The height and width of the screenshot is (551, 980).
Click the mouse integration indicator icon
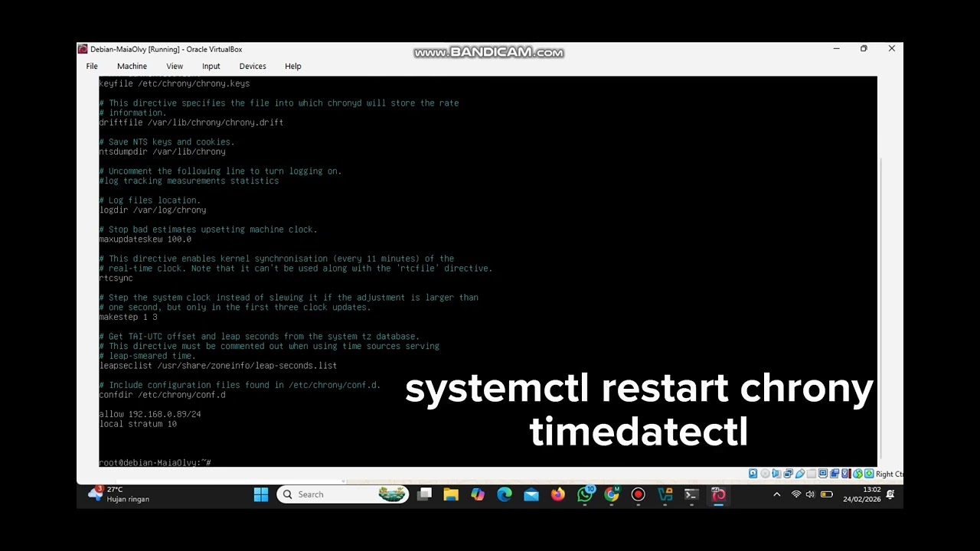(x=857, y=474)
